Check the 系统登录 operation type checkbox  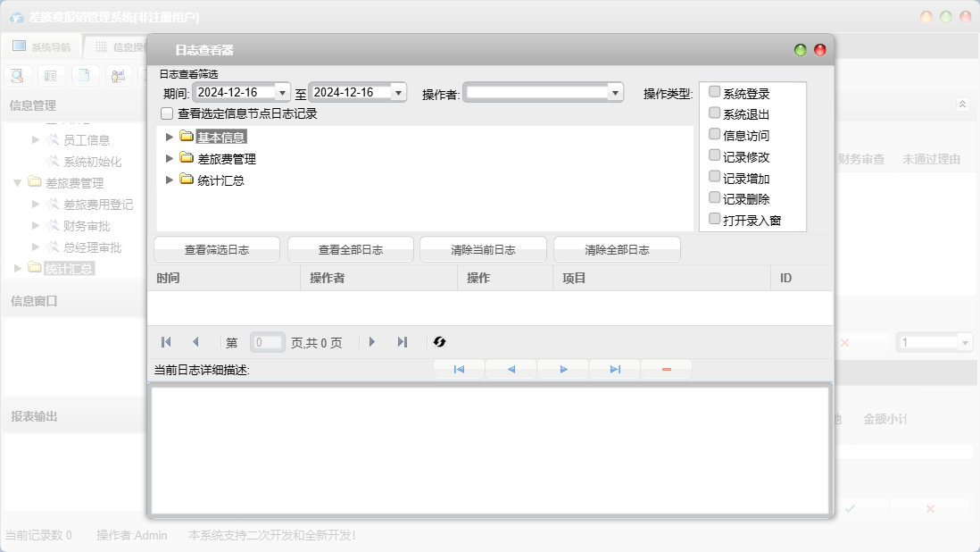coord(714,92)
